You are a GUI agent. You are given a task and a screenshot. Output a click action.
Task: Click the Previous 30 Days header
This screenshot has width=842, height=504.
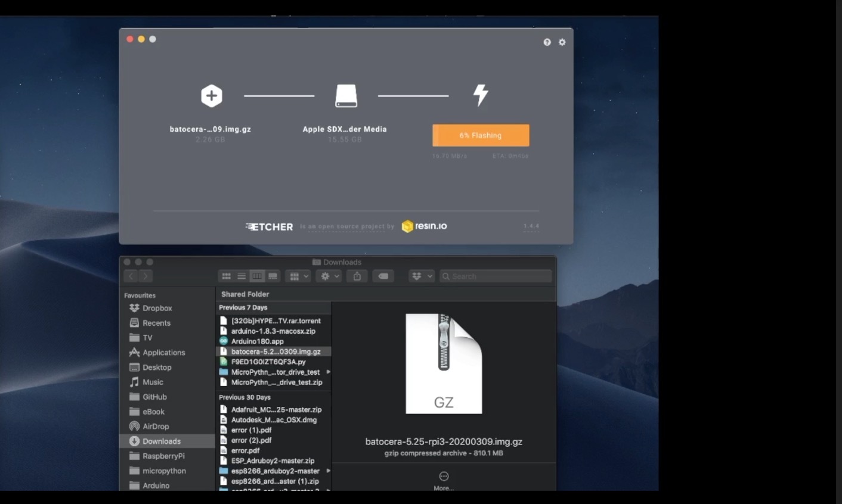click(245, 397)
